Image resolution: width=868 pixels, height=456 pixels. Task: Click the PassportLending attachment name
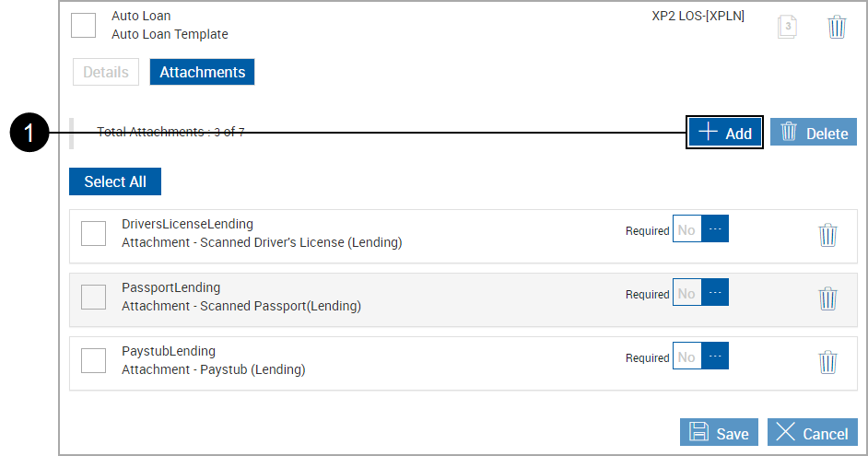(170, 287)
